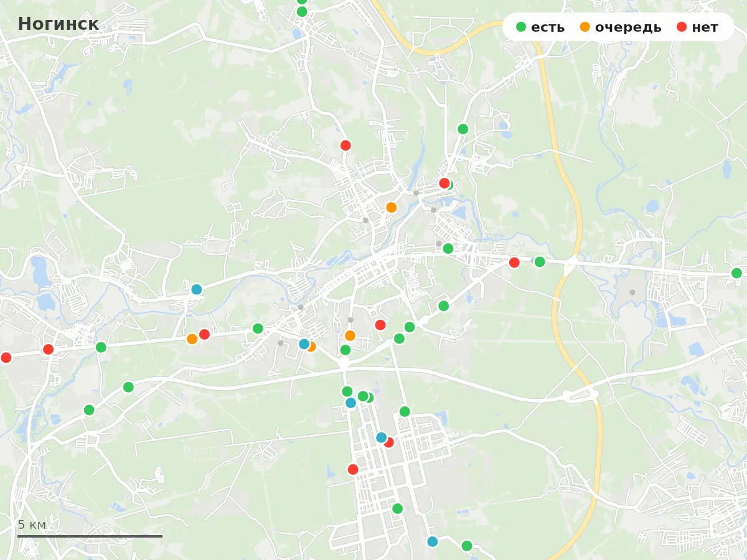The image size is (747, 560).
Task: Click the orange marker beside the red marker on western road
Action: click(192, 339)
